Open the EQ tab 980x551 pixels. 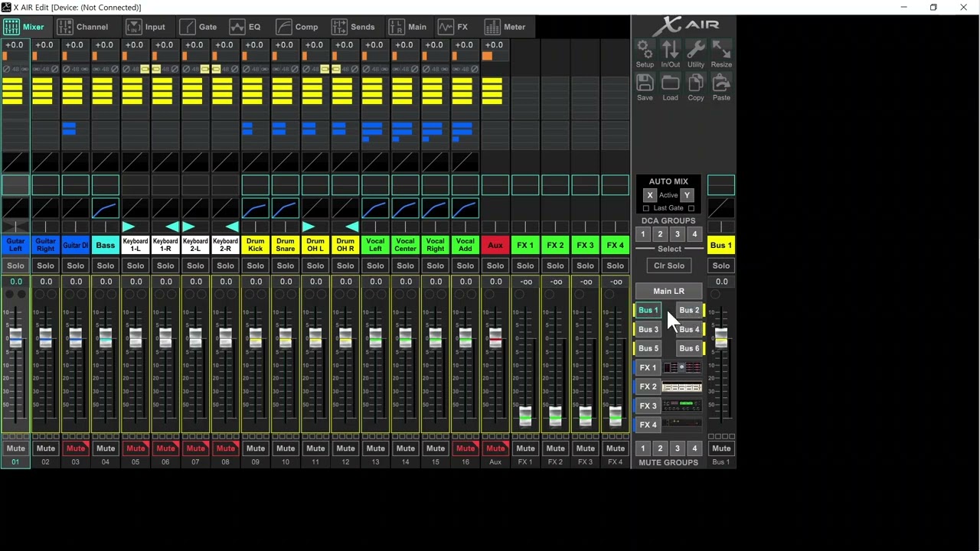coord(245,27)
